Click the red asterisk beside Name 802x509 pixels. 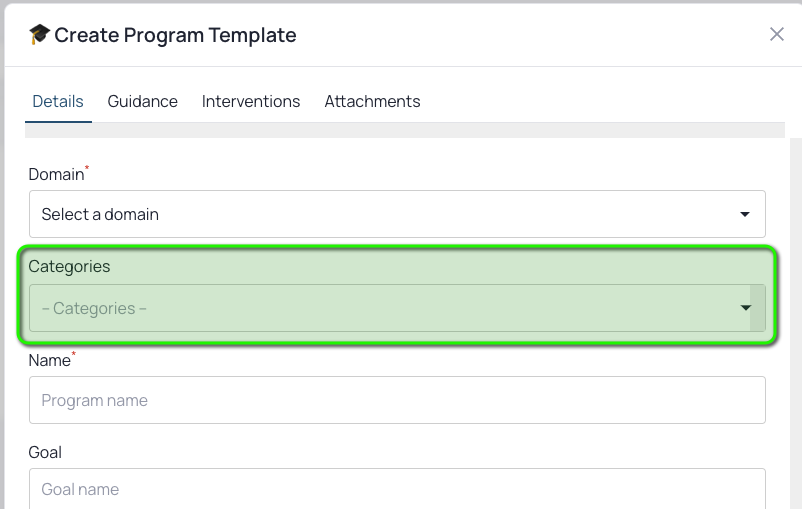point(74,354)
